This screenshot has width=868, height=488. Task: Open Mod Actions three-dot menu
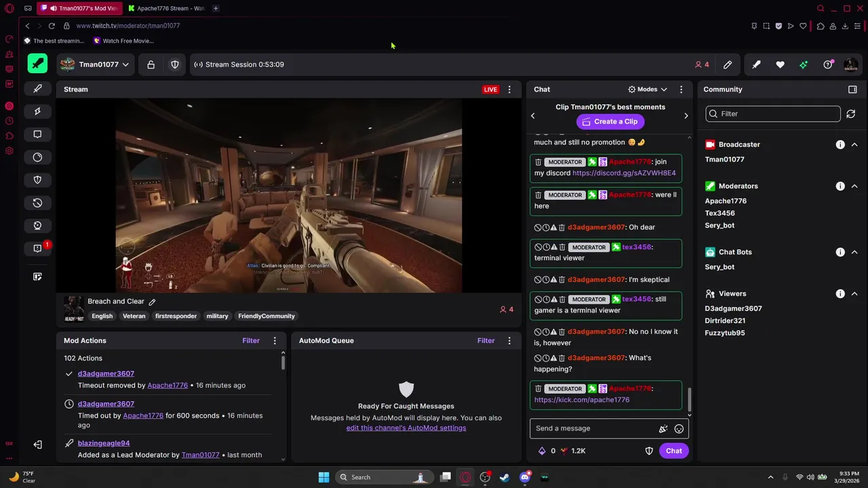point(275,341)
